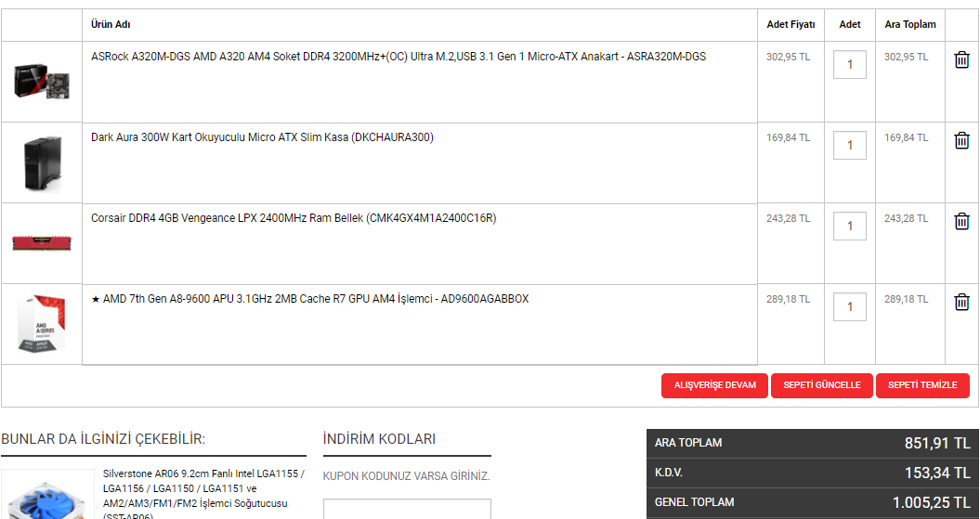Select the 289,18 TL row subtotal
The width and height of the screenshot is (980, 519).
[907, 299]
